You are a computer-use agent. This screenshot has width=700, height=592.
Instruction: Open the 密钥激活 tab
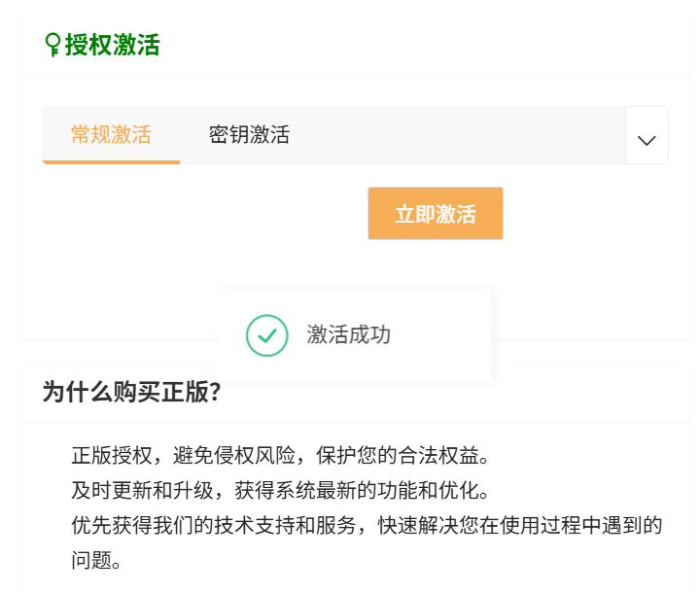point(249,134)
